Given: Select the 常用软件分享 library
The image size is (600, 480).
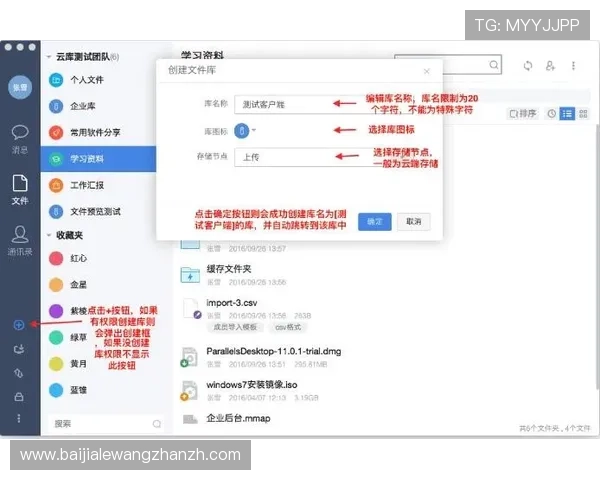Looking at the screenshot, I should (x=98, y=132).
